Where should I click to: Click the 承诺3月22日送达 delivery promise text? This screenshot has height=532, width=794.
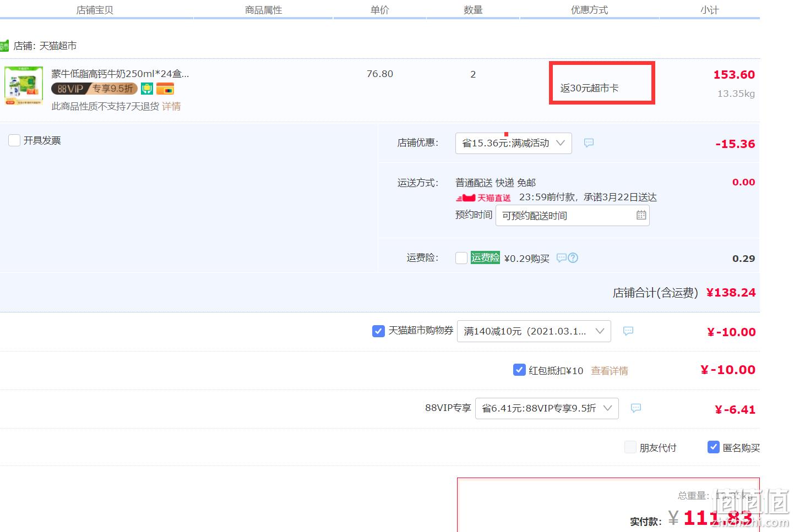[620, 197]
